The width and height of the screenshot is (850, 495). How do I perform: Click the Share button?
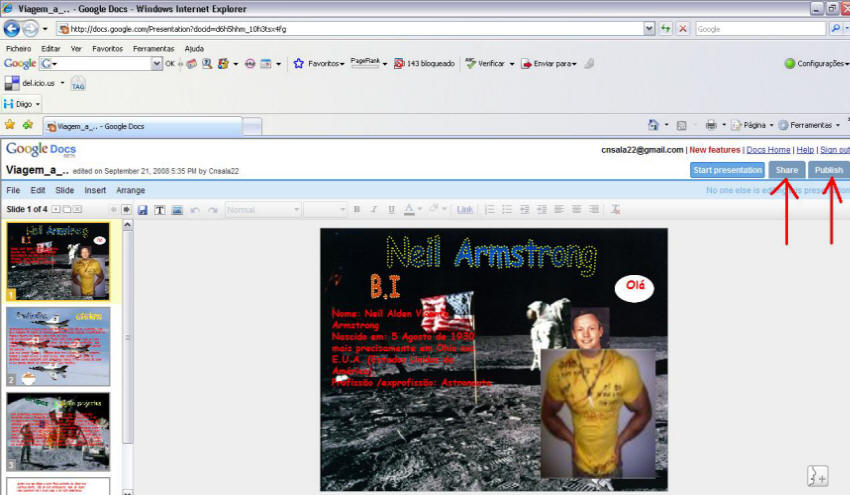[x=787, y=170]
